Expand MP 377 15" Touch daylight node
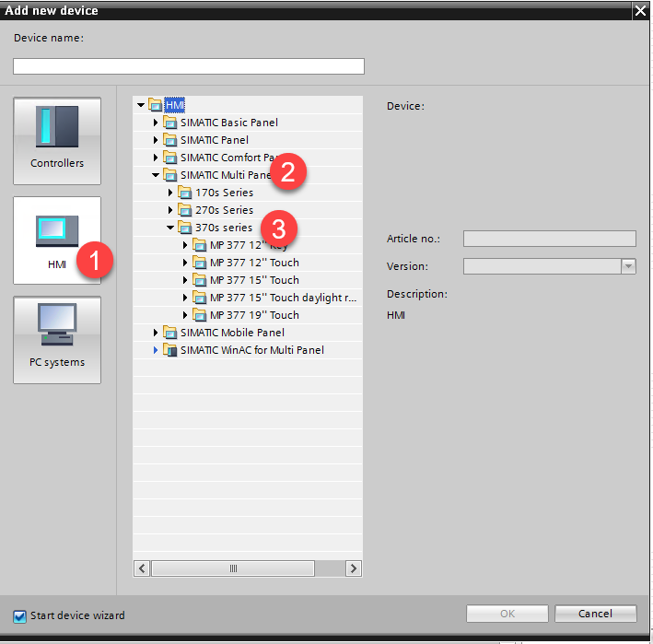The image size is (653, 644). point(185,298)
